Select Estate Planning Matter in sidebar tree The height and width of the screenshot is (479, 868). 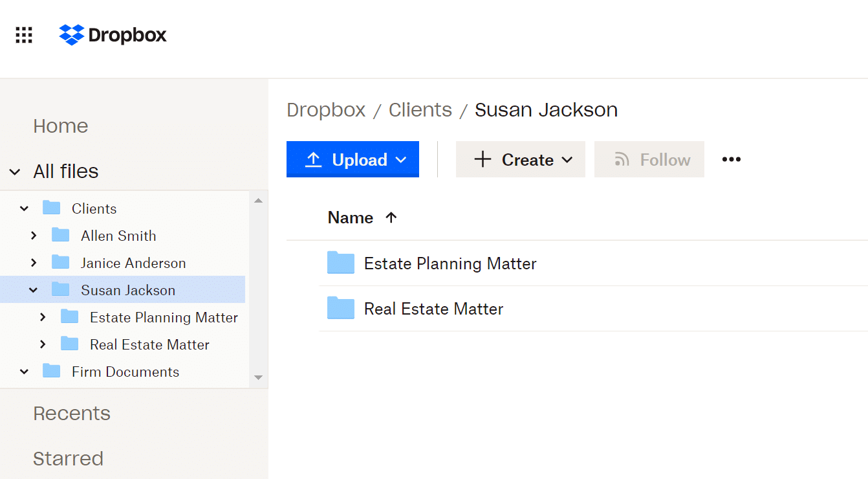click(x=164, y=317)
